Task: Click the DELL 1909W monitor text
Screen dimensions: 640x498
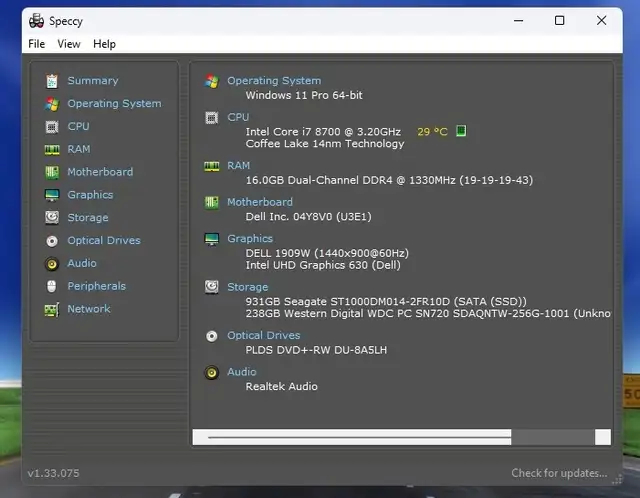Action: click(327, 253)
